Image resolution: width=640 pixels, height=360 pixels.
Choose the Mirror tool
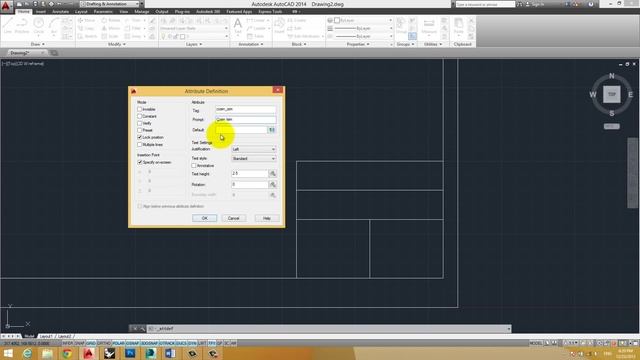(111, 28)
